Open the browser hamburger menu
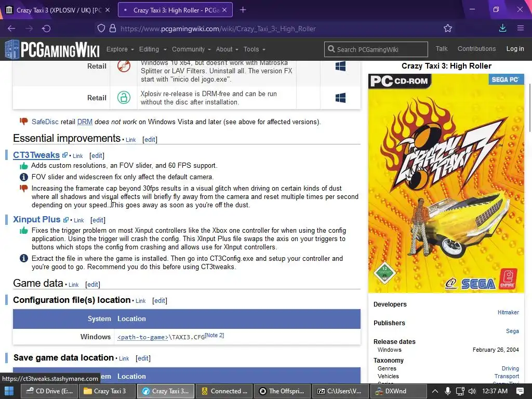The image size is (532, 399). click(521, 28)
